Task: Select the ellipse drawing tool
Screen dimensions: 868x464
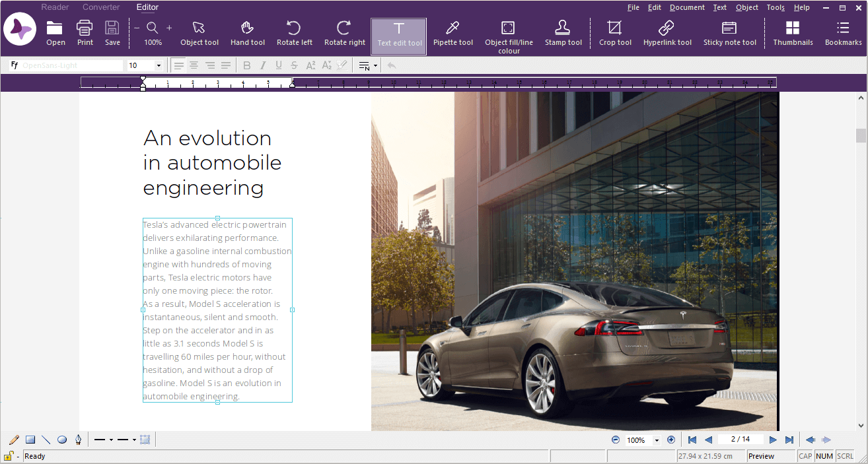Action: (x=62, y=440)
